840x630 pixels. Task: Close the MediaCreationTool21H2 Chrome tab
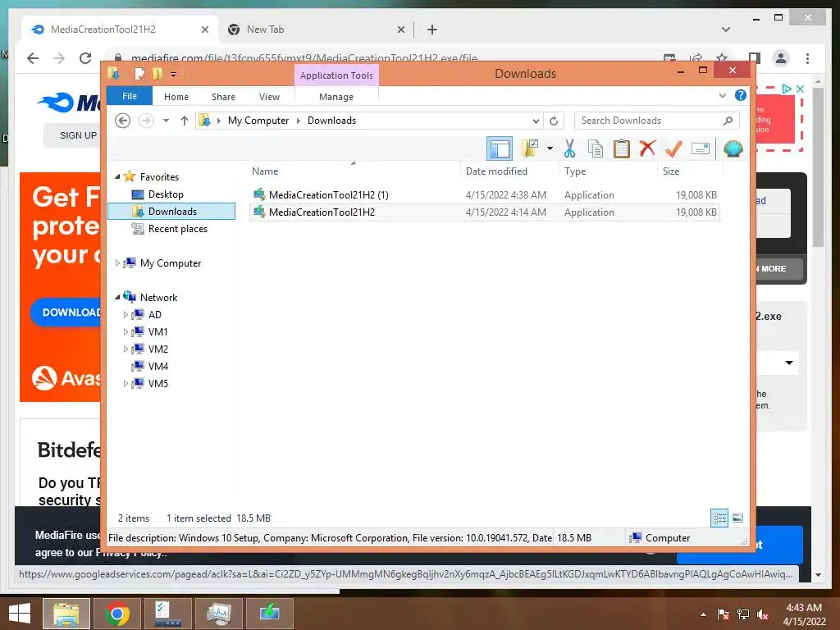point(204,30)
